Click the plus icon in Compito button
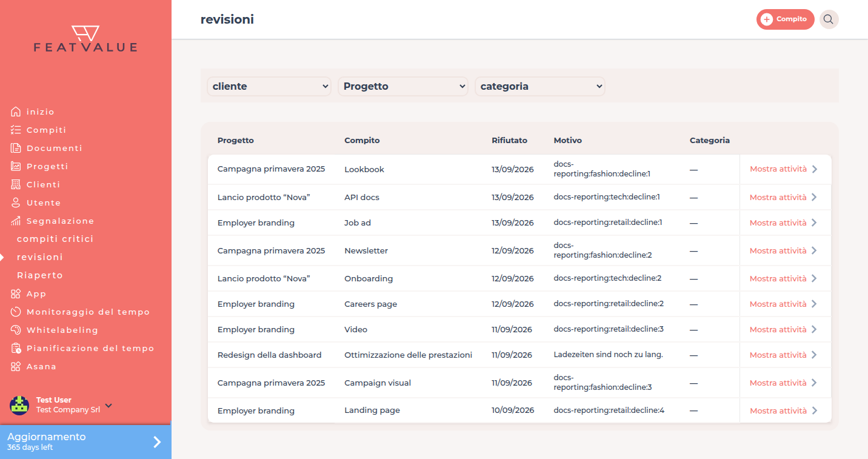Screen dimensions: 868x459 click(767, 19)
